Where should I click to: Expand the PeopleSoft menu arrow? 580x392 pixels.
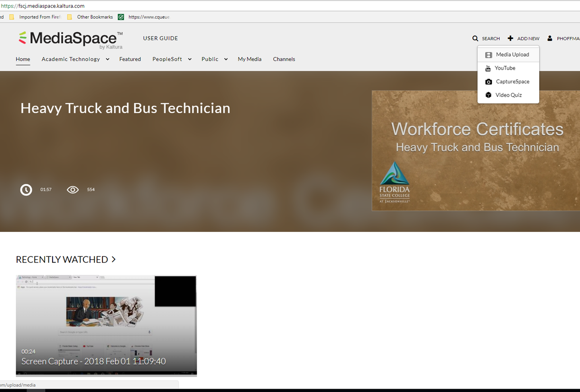190,59
